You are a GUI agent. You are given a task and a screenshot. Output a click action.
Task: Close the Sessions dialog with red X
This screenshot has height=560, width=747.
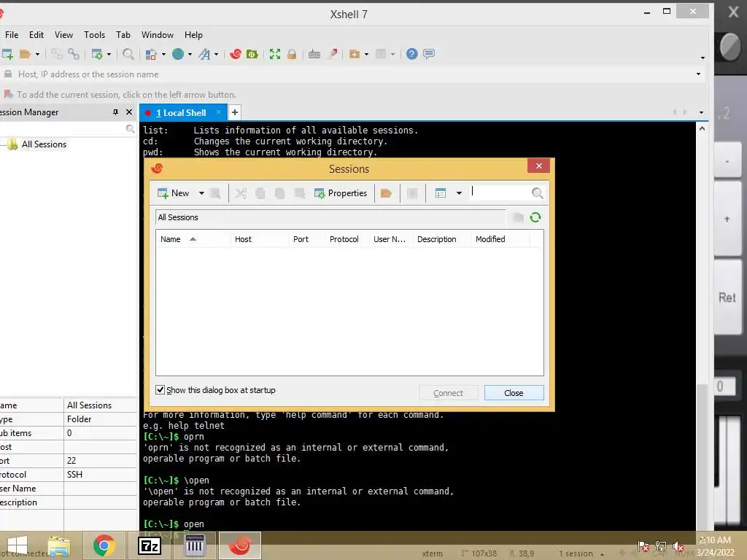pyautogui.click(x=539, y=166)
